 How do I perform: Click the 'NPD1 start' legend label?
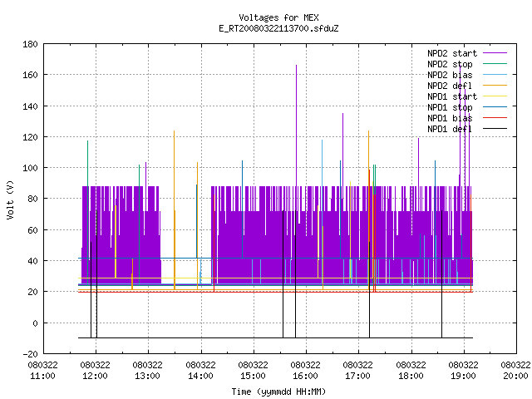click(452, 96)
